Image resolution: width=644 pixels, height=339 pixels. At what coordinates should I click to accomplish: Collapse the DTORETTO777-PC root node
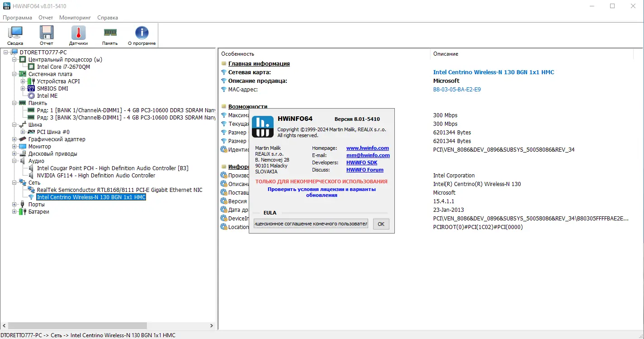[6, 52]
